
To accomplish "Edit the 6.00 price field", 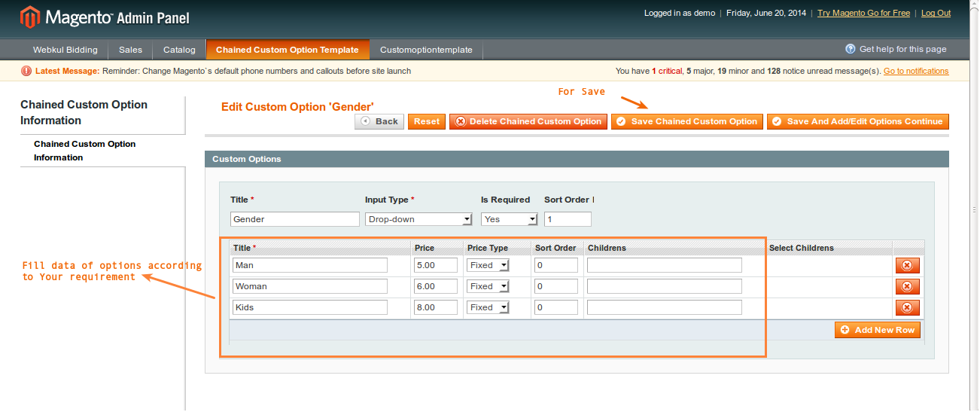I will point(436,286).
